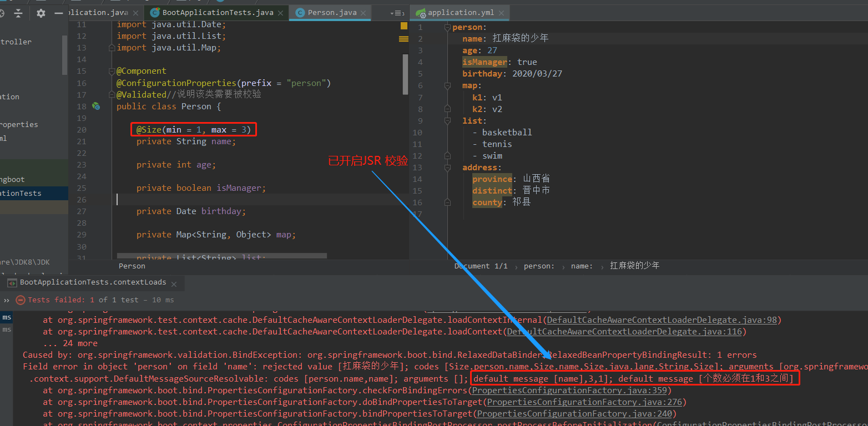Toggle the fold marker beside @Validated
This screenshot has height=426, width=868.
[x=113, y=94]
